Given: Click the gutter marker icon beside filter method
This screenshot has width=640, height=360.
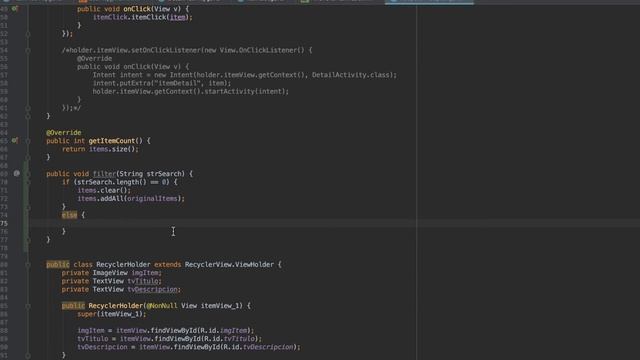Looking at the screenshot, I should click(x=16, y=173).
